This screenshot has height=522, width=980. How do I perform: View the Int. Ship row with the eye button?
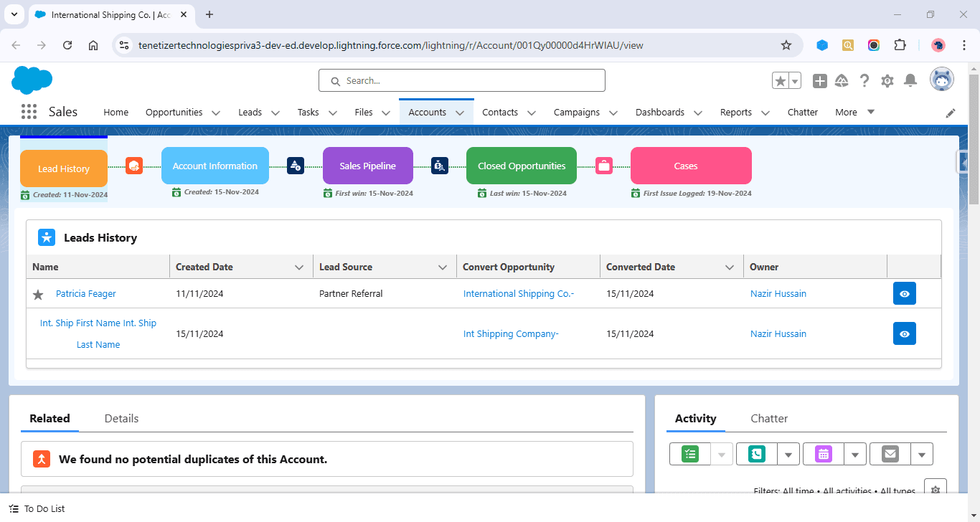[905, 333]
